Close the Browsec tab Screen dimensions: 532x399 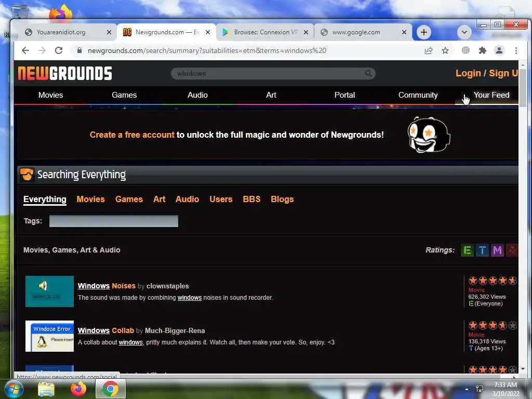(305, 32)
